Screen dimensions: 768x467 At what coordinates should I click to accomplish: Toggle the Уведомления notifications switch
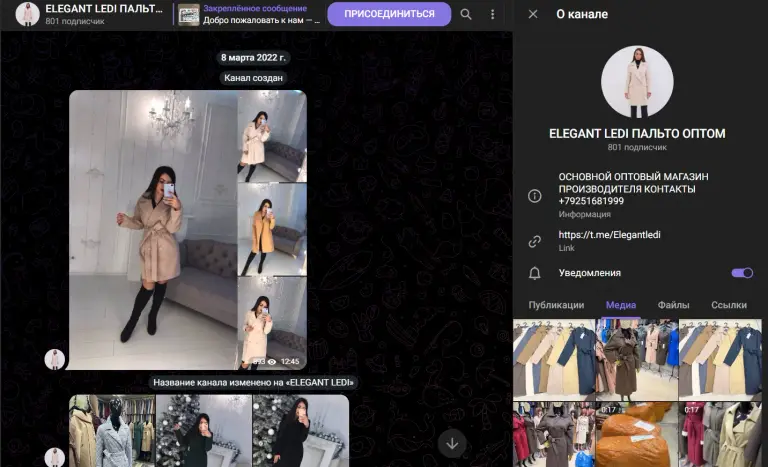click(x=742, y=273)
